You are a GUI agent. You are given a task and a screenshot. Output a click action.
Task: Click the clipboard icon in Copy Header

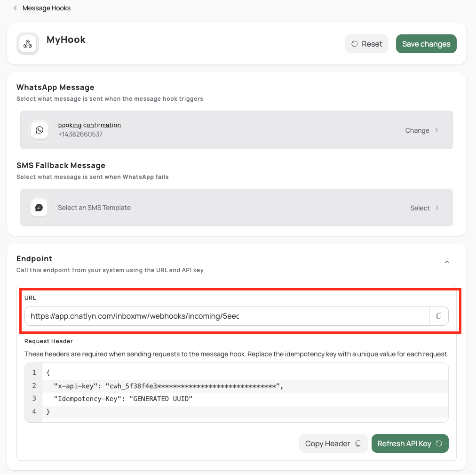[x=358, y=443]
